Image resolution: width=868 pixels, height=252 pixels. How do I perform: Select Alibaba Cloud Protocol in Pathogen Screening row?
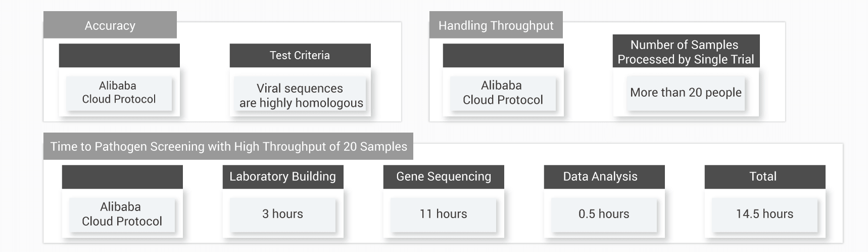[122, 214]
